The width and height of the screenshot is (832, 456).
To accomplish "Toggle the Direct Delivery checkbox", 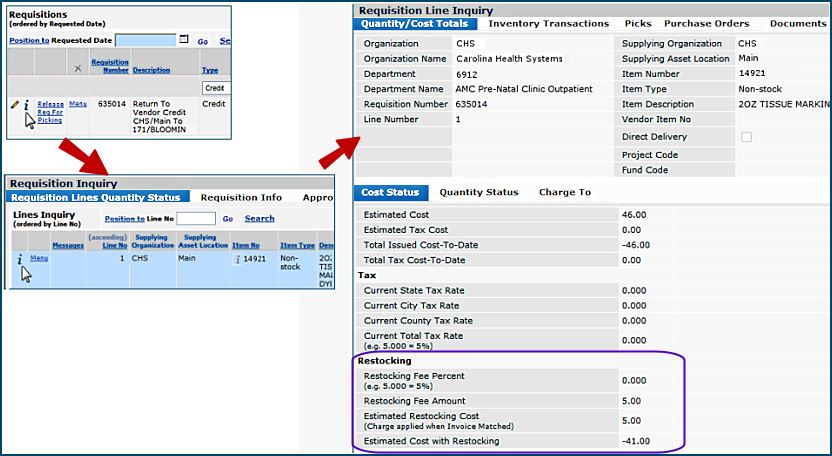I will pyautogui.click(x=746, y=137).
